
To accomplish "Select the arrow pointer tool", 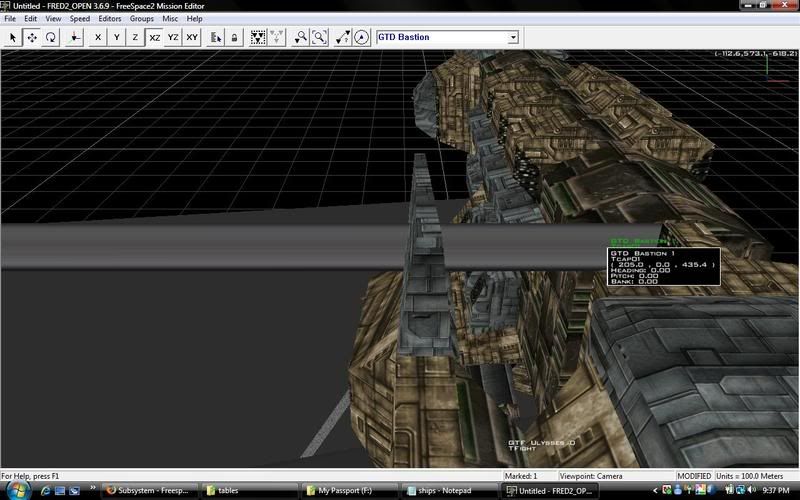I will 13,37.
